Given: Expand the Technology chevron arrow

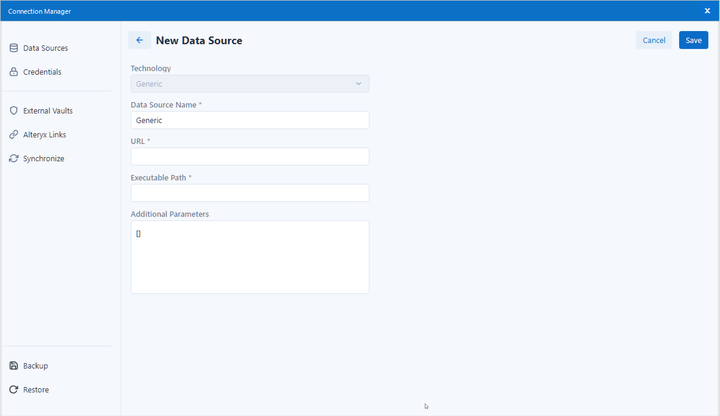Looking at the screenshot, I should click(x=359, y=84).
